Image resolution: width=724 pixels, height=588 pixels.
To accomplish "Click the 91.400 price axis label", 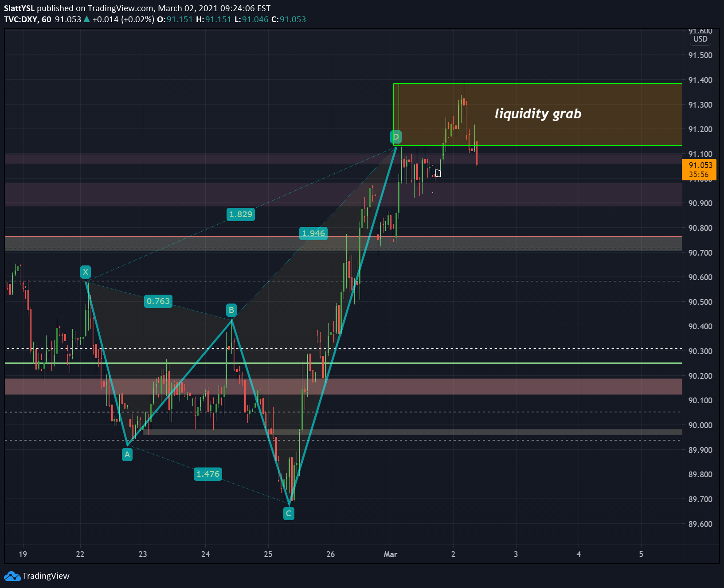I will click(700, 80).
